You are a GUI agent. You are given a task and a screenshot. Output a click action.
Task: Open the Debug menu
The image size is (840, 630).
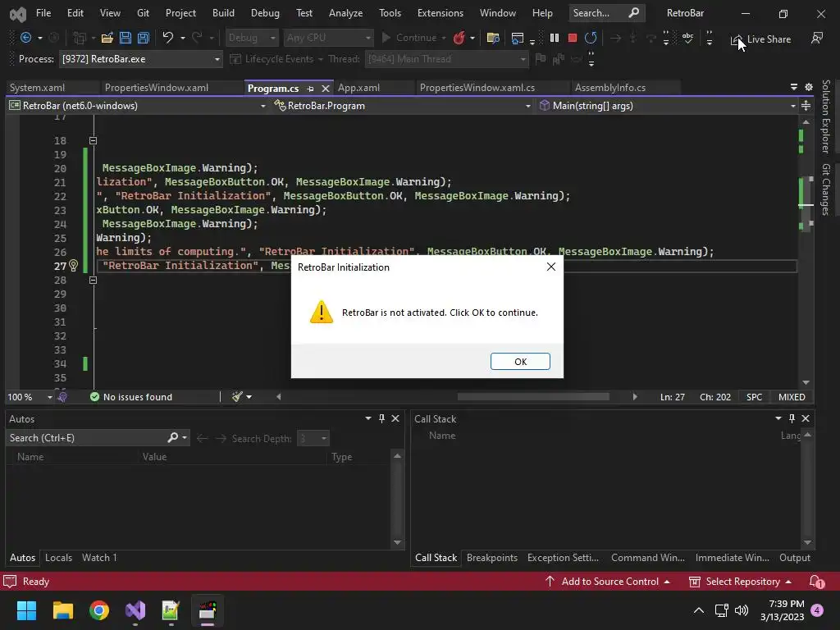(x=265, y=13)
